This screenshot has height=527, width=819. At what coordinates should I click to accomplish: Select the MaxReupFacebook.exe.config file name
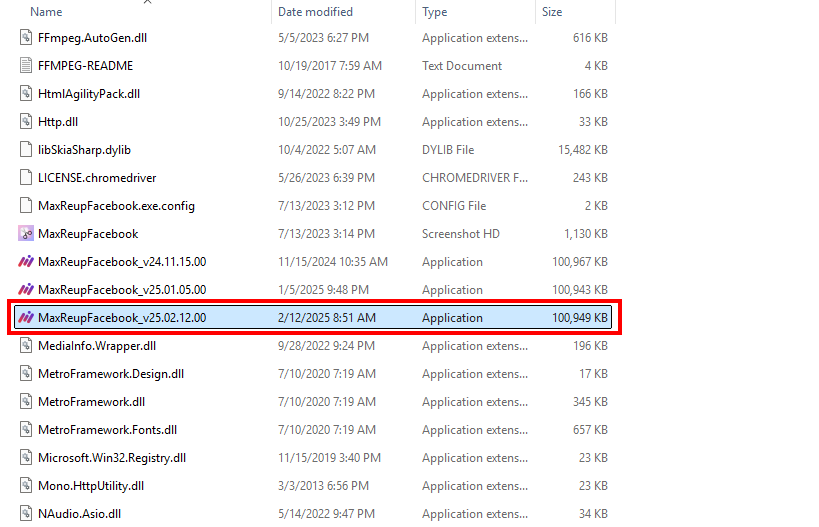[x=116, y=206]
